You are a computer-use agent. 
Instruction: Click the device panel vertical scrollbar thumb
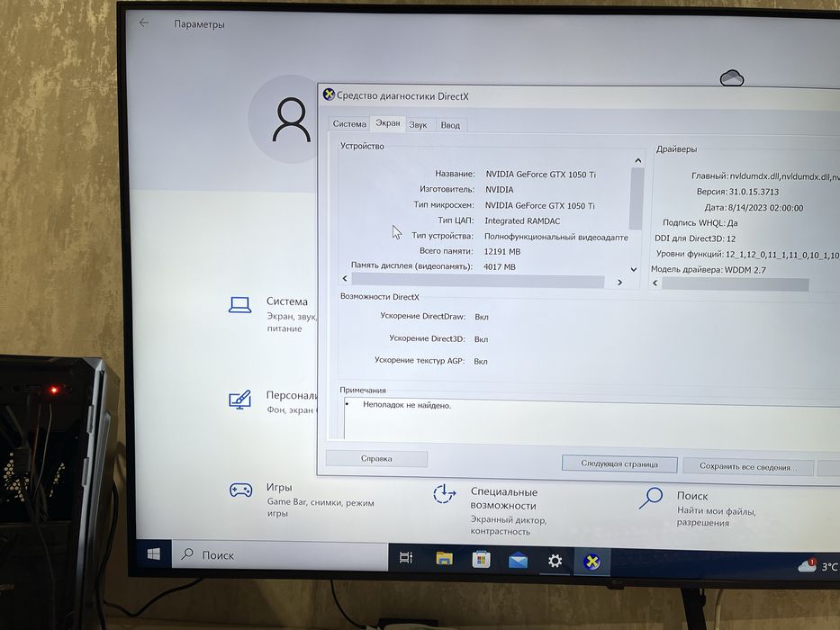pyautogui.click(x=637, y=199)
